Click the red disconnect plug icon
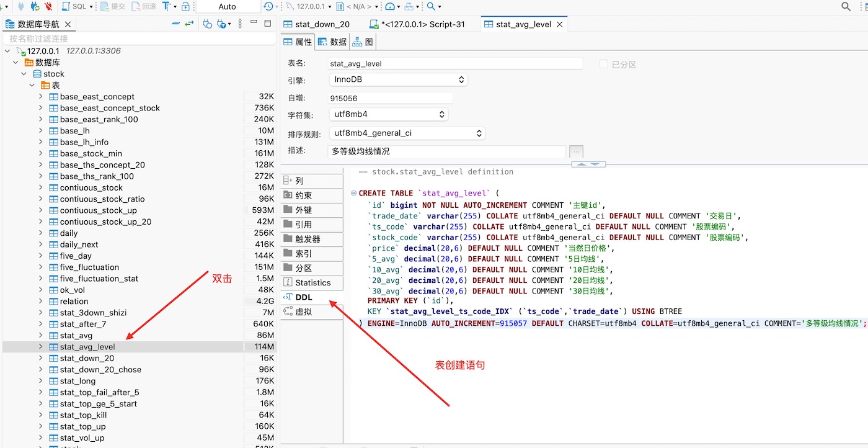Screen dimensions: 868x448 tap(48, 6)
